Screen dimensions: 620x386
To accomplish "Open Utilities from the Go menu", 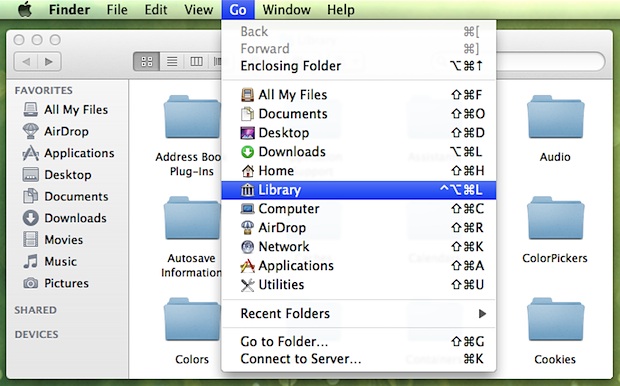I will pos(358,285).
